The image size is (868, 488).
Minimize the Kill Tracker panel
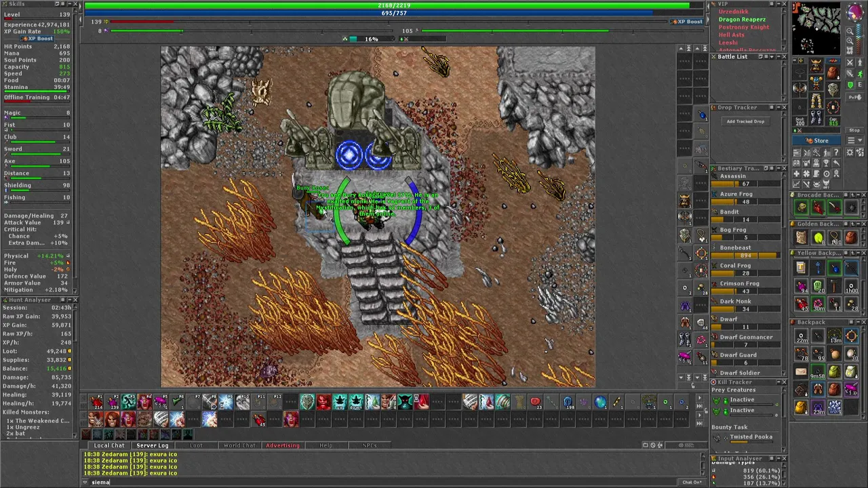pos(778,382)
